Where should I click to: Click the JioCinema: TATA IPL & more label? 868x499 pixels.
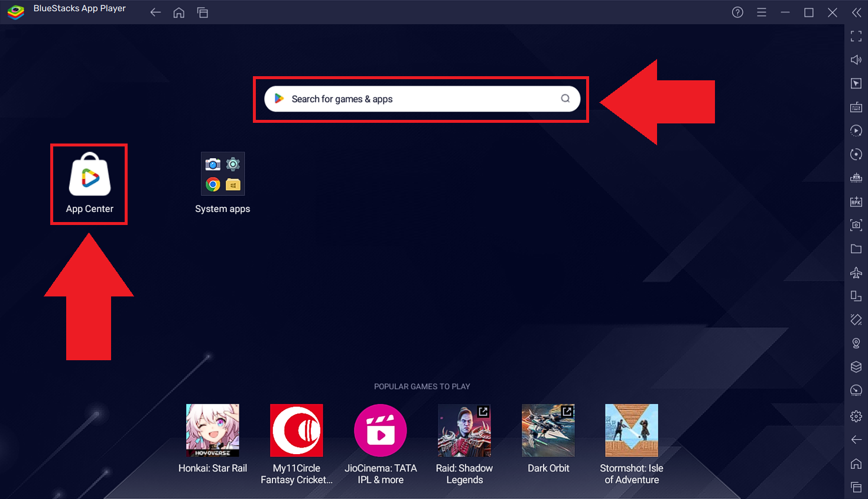coord(381,474)
